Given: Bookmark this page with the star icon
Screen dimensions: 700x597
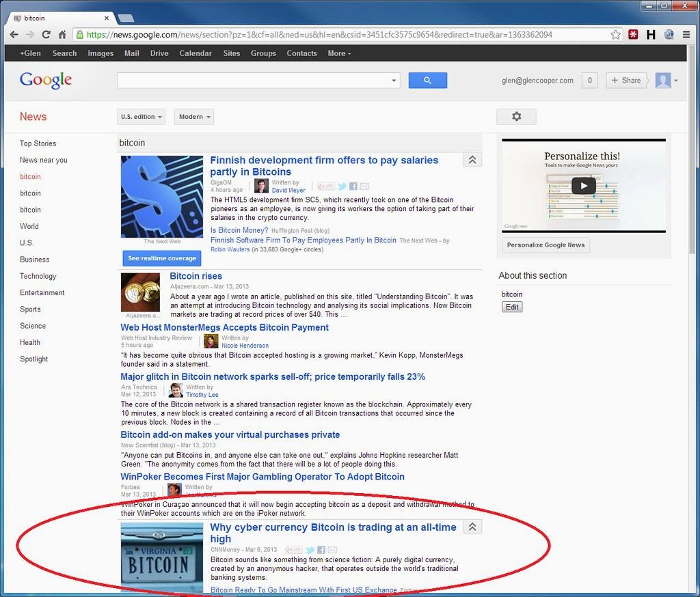Looking at the screenshot, I should tap(616, 35).
